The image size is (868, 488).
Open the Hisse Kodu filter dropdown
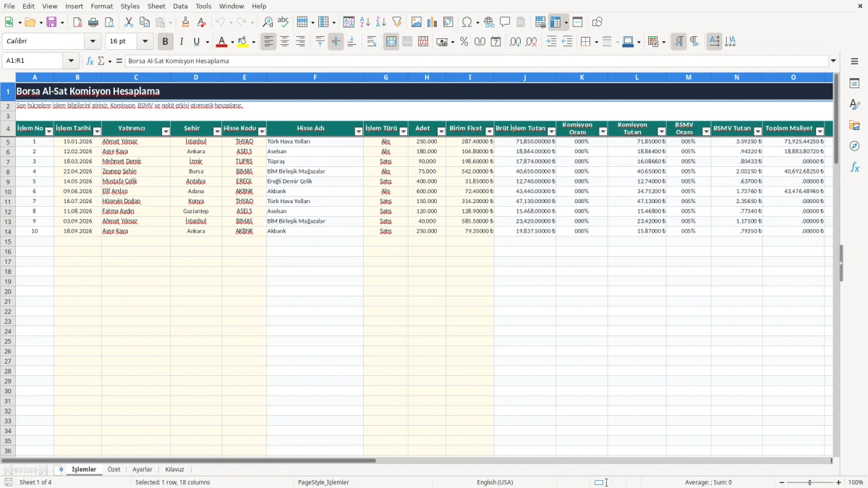[262, 132]
